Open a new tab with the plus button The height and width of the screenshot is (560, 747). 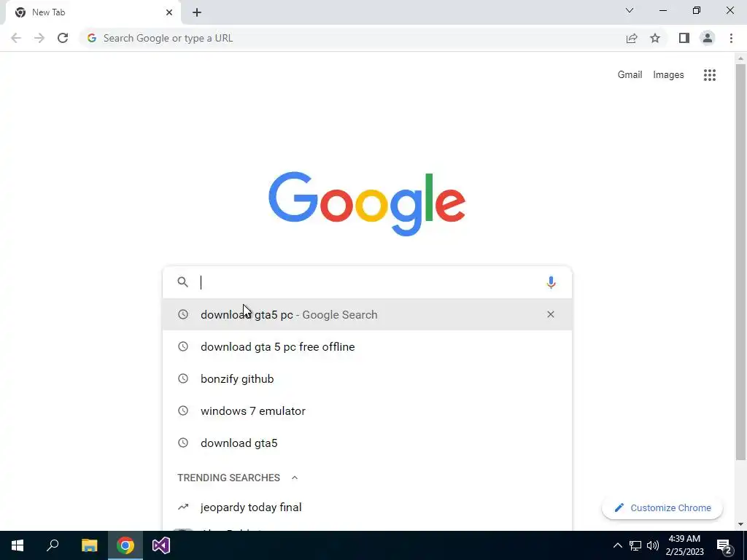pyautogui.click(x=197, y=12)
